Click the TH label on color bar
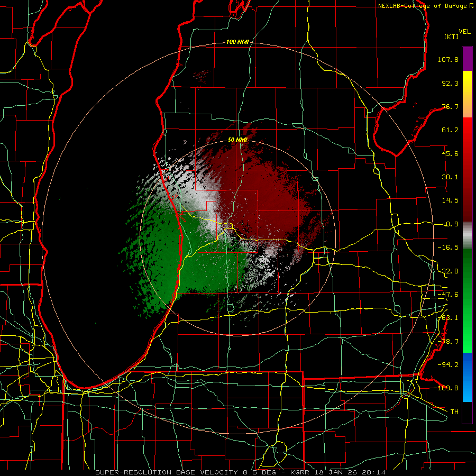The height and width of the screenshot is (476, 476). pyautogui.click(x=454, y=412)
